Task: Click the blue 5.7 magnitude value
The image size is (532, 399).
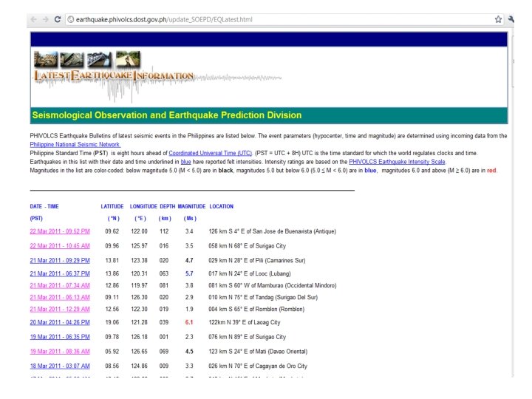Action: [x=189, y=273]
